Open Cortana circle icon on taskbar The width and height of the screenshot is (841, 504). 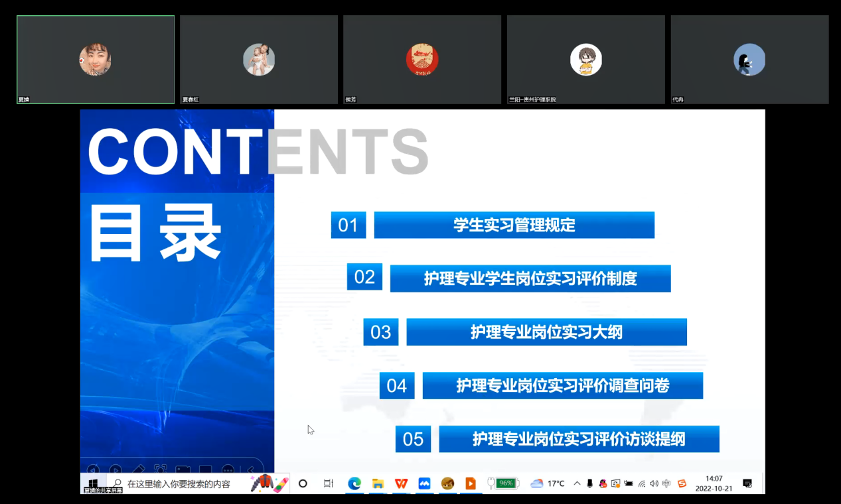pyautogui.click(x=303, y=483)
